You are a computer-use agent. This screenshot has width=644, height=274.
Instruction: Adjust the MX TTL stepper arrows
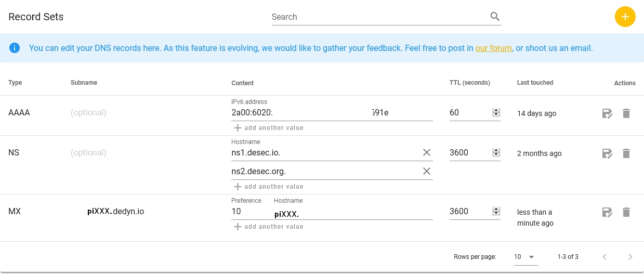[496, 211]
